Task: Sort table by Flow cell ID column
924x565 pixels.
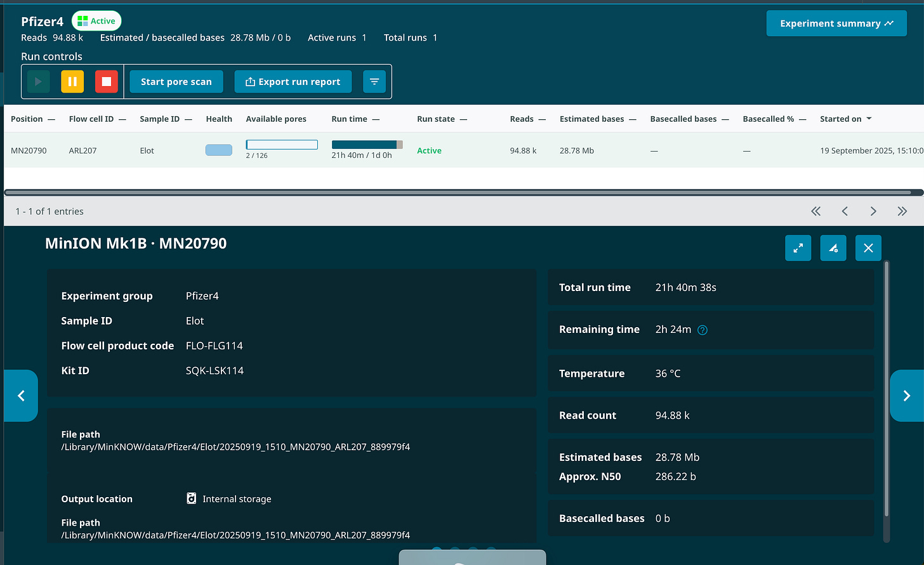Action: pyautogui.click(x=97, y=119)
